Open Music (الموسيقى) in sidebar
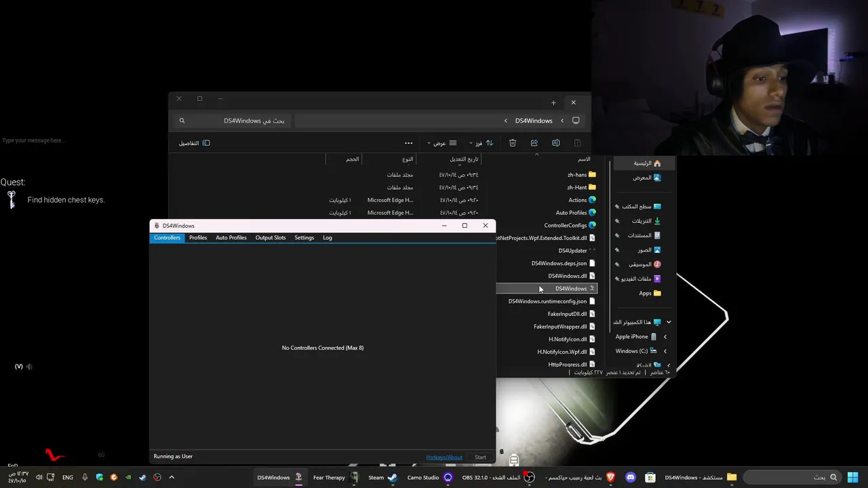 click(x=644, y=264)
